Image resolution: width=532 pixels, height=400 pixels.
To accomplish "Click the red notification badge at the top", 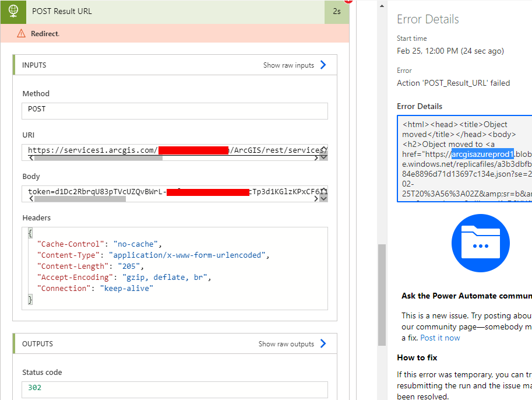I will (349, 2).
